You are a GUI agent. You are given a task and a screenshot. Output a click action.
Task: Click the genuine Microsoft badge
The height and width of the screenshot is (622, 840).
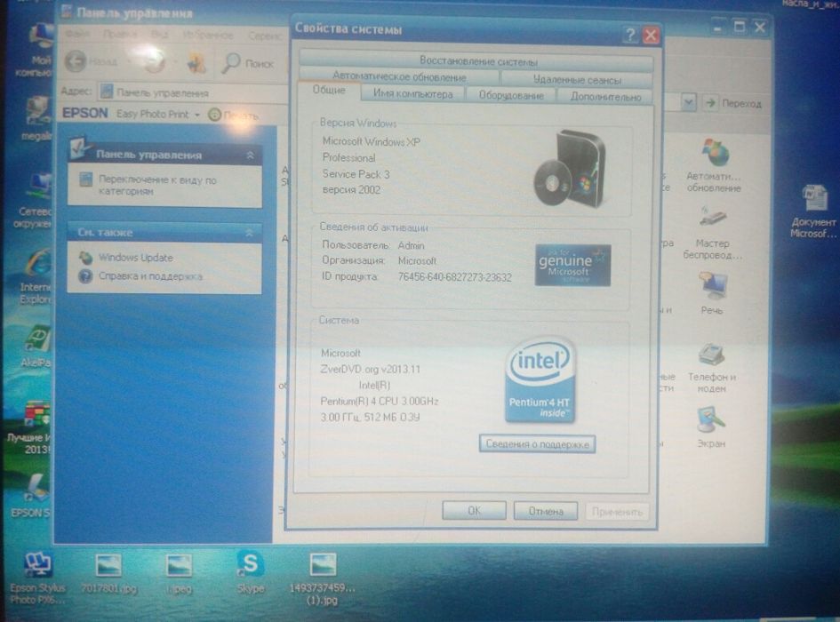[x=572, y=265]
